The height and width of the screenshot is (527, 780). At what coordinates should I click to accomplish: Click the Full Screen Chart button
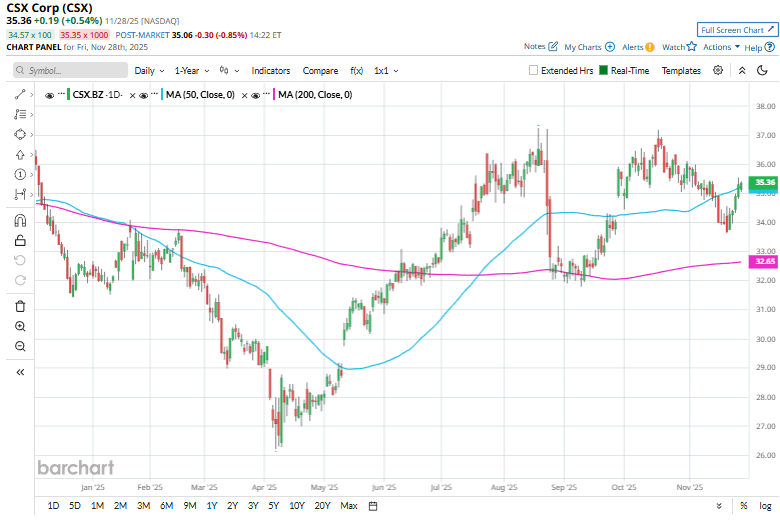pyautogui.click(x=737, y=30)
